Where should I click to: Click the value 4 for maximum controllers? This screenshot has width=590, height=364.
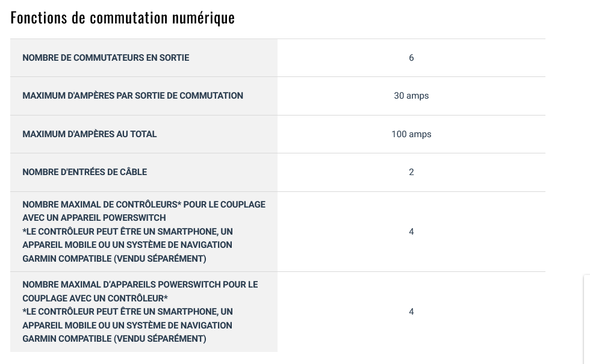[x=411, y=231]
